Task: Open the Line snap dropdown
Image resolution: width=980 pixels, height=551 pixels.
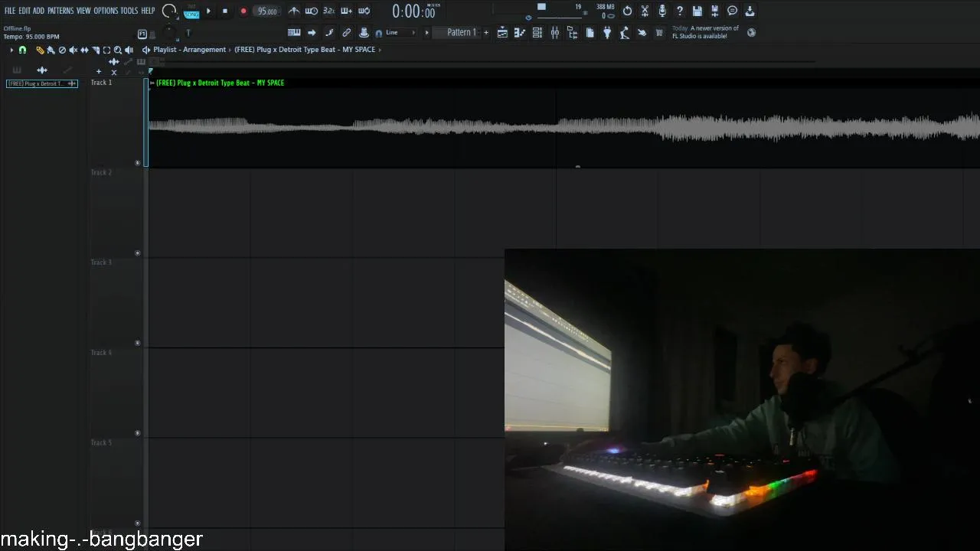Action: 400,32
